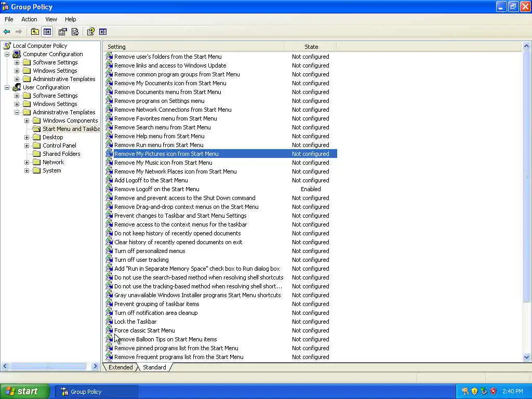Screen dimensions: 532x399
Task: Expand the System node
Action: [x=26, y=170]
